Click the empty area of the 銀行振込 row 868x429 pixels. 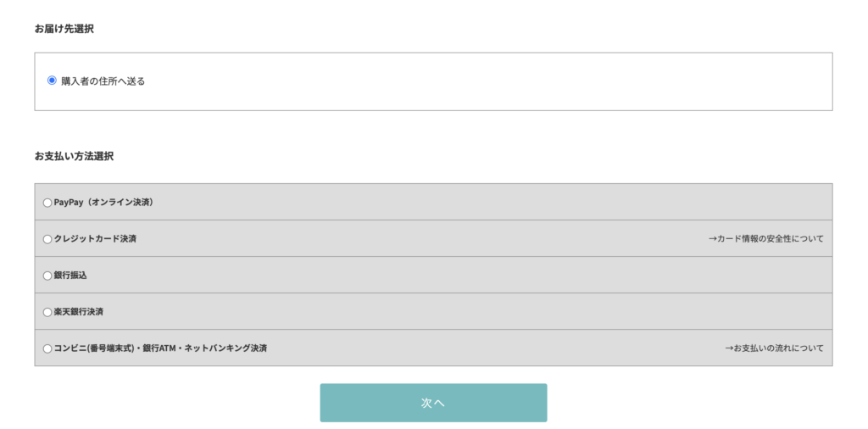[509, 276]
